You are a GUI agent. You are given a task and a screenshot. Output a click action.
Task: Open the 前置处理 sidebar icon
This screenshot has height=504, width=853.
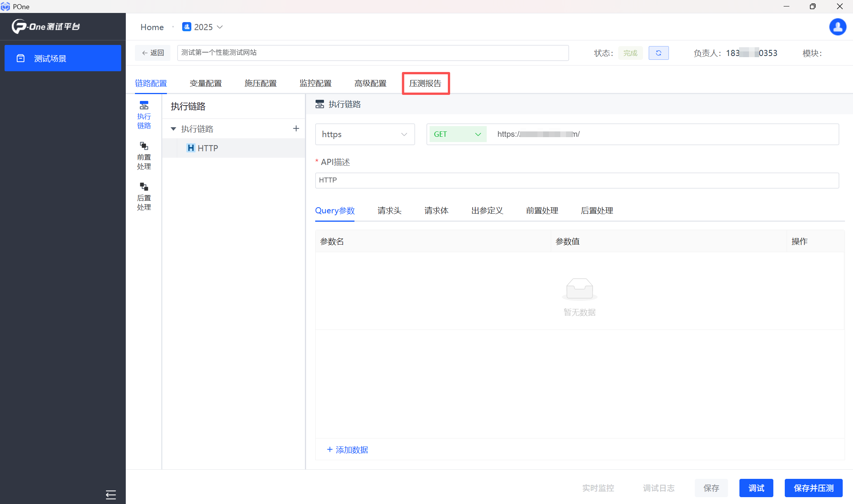pyautogui.click(x=144, y=155)
